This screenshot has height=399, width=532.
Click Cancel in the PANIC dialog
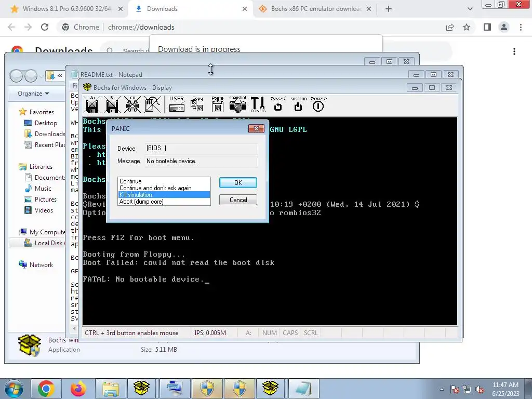[x=238, y=200]
